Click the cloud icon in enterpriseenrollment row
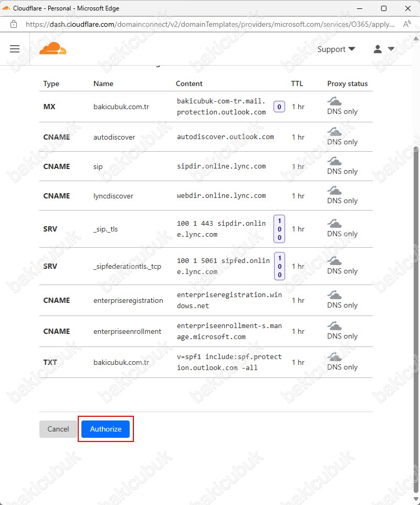Image resolution: width=420 pixels, height=505 pixels. (x=334, y=326)
